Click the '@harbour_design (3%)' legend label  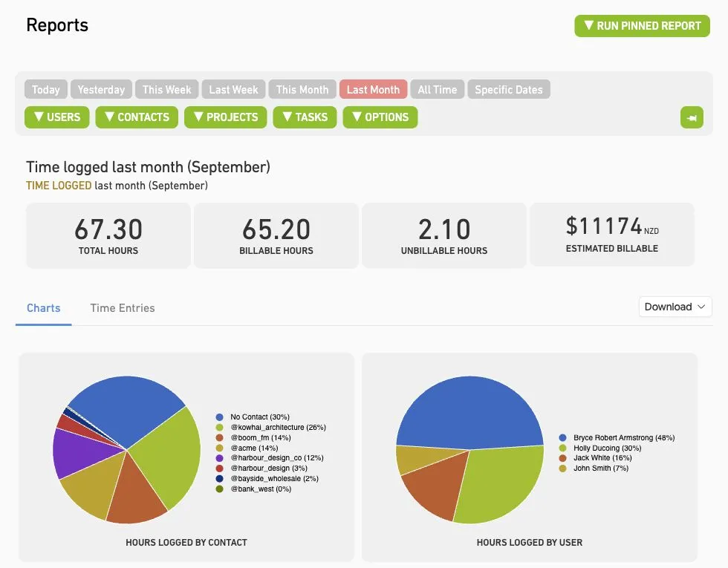(269, 469)
